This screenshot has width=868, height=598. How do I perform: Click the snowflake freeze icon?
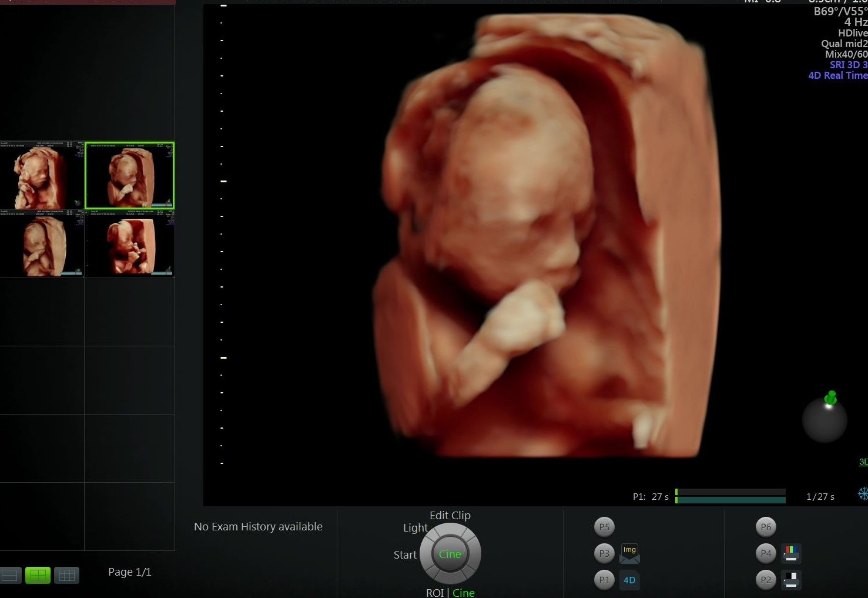pyautogui.click(x=863, y=493)
